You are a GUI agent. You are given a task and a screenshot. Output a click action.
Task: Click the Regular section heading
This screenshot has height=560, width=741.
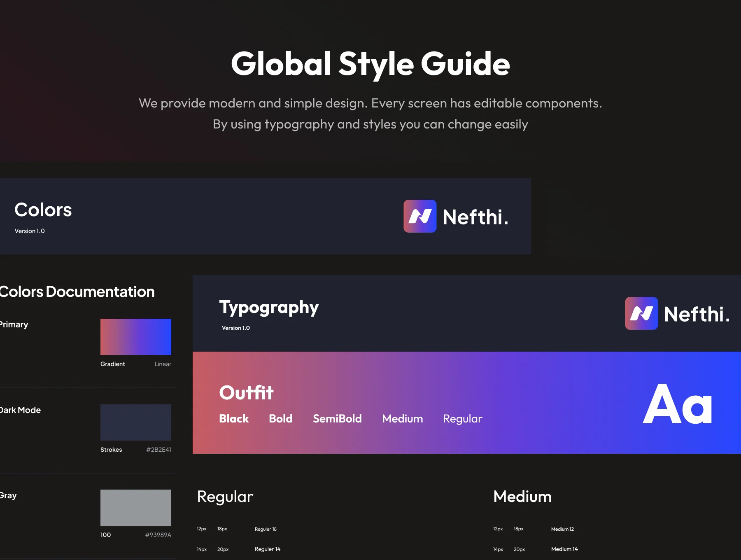tap(225, 497)
